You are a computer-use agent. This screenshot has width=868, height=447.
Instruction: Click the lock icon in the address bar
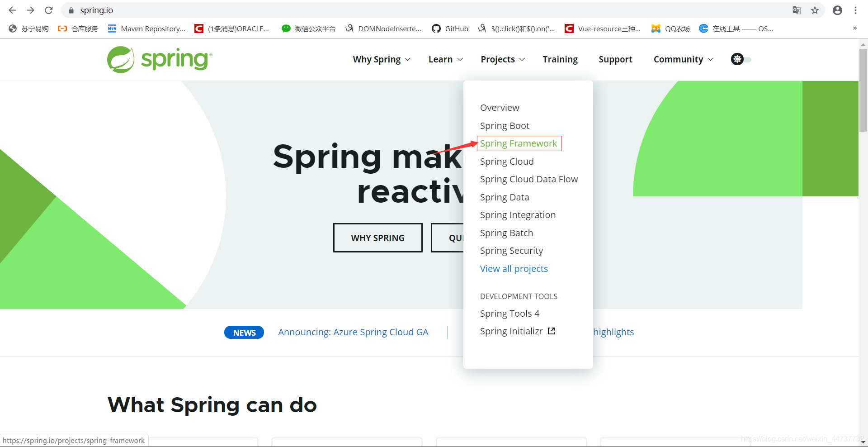pyautogui.click(x=71, y=10)
